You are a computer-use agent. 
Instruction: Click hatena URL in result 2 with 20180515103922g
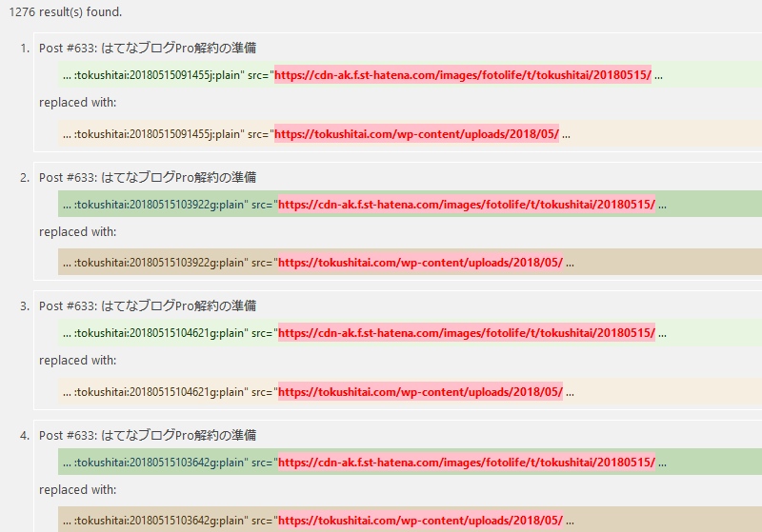467,205
